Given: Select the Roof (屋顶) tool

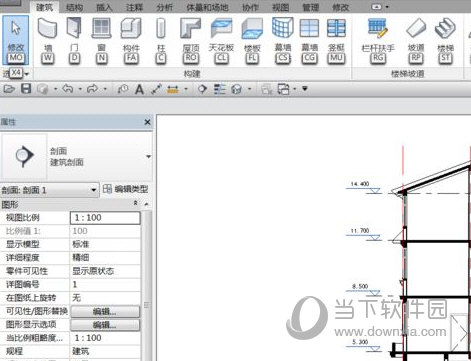Looking at the screenshot, I should click(191, 40).
